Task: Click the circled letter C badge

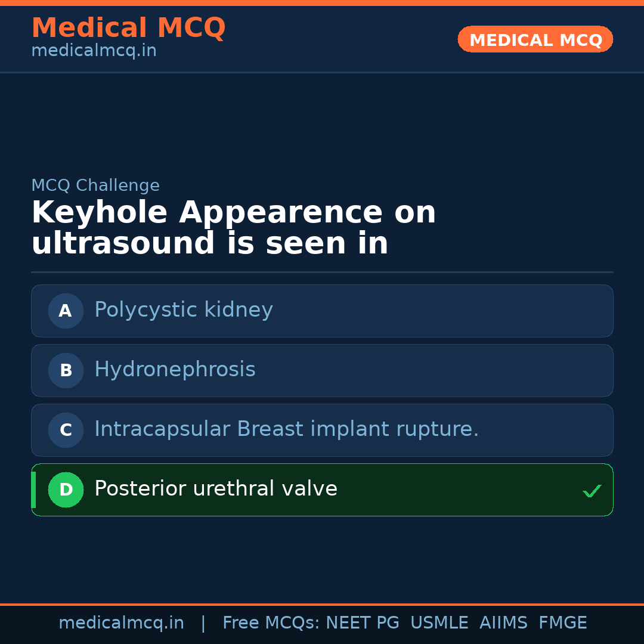Action: (66, 430)
